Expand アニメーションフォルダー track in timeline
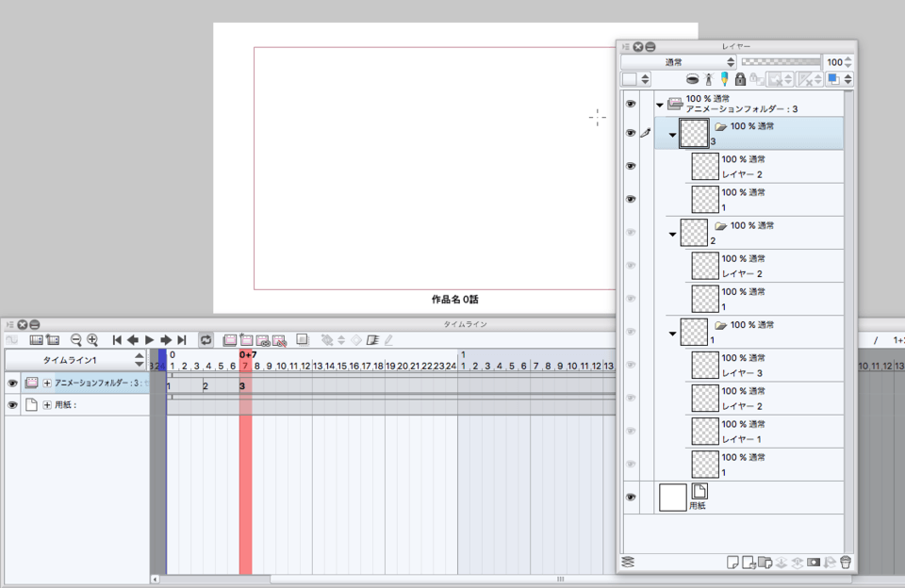 click(x=47, y=384)
